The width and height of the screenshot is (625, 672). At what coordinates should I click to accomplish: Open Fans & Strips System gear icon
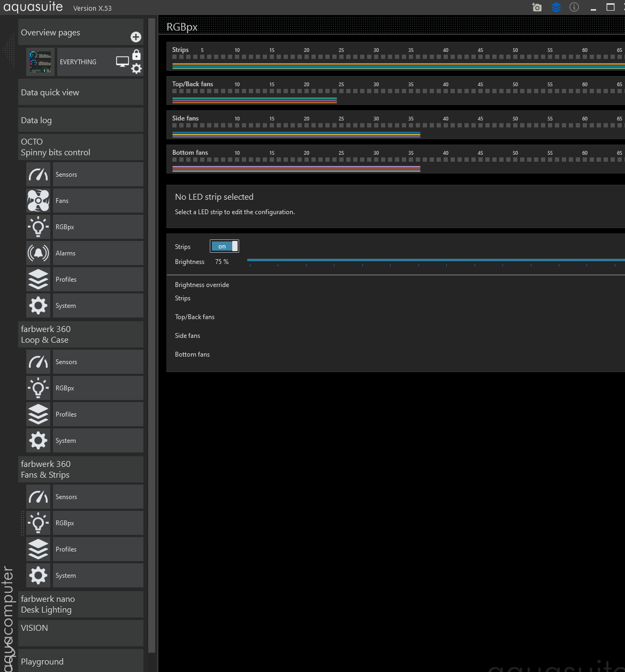[x=38, y=576]
